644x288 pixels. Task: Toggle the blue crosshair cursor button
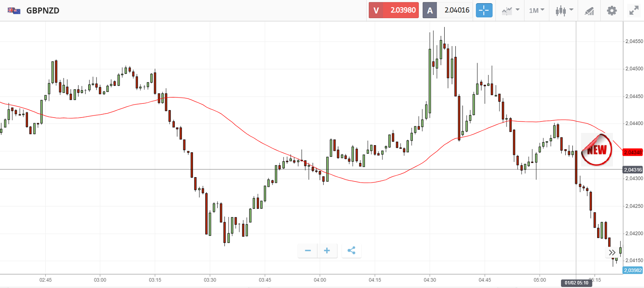484,10
